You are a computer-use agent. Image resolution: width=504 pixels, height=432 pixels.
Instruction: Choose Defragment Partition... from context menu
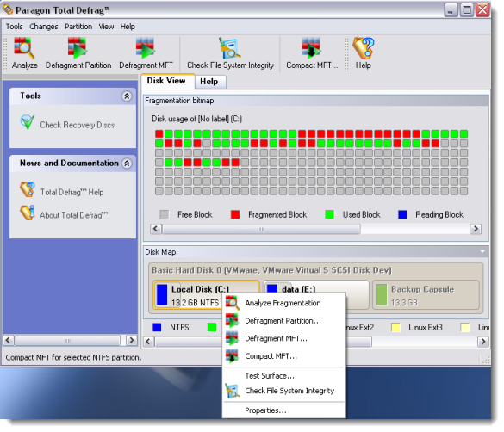click(284, 321)
